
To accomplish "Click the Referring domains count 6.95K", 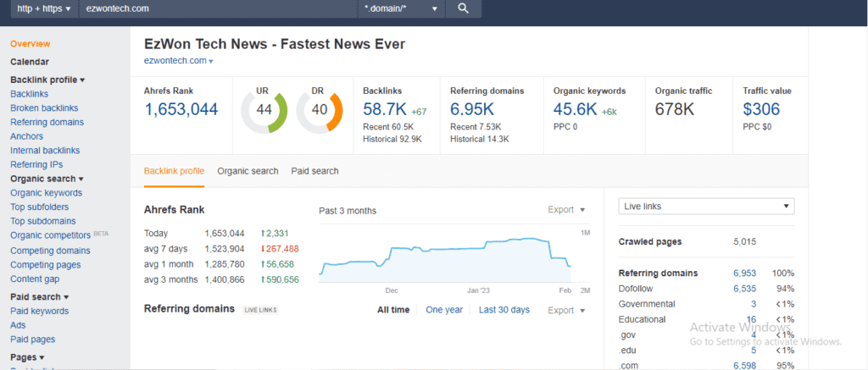I will pyautogui.click(x=471, y=109).
